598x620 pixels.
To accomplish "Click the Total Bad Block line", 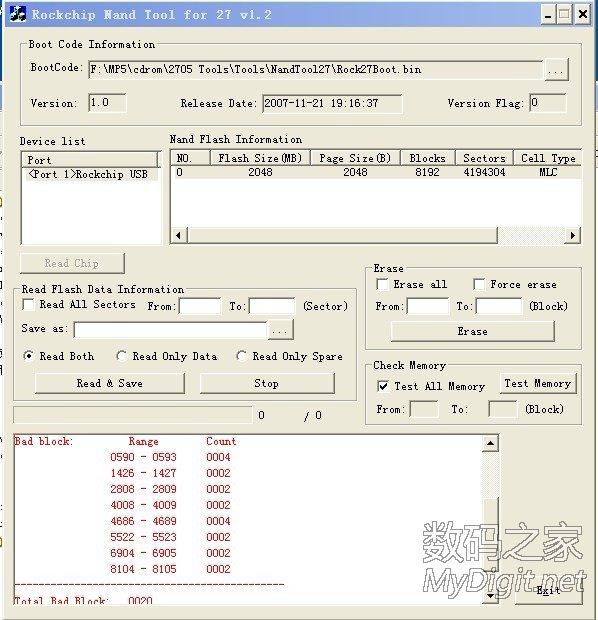I will pyautogui.click(x=83, y=600).
